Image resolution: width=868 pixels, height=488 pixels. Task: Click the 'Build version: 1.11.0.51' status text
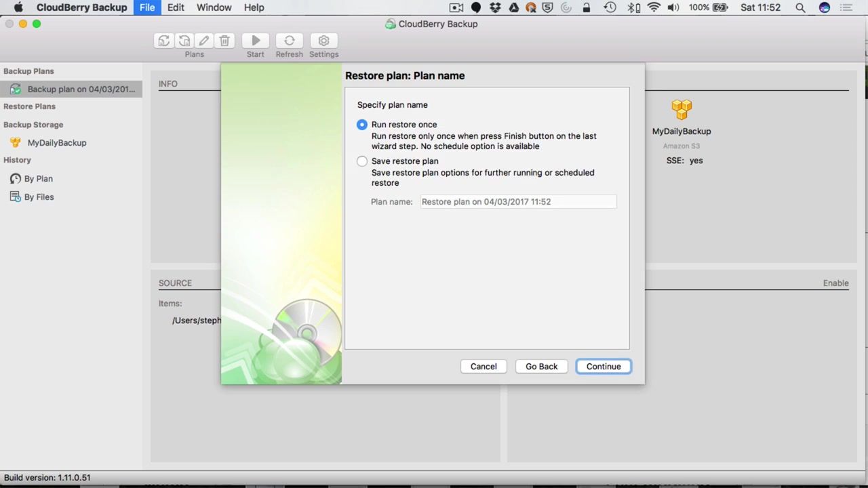47,478
